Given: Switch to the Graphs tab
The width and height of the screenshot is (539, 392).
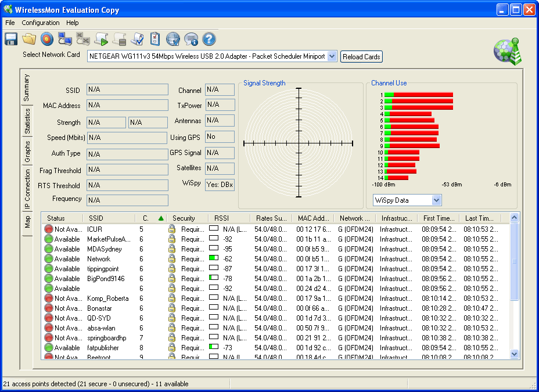Looking at the screenshot, I should pyautogui.click(x=27, y=151).
